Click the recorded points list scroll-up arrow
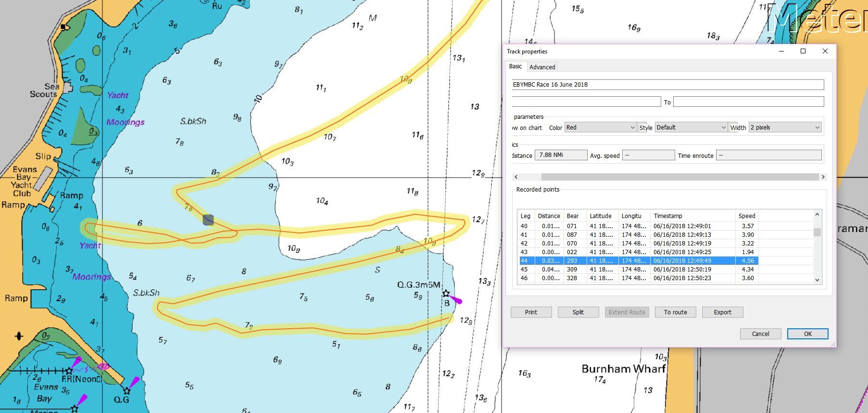Viewport: 868px width, 413px height. (x=817, y=214)
